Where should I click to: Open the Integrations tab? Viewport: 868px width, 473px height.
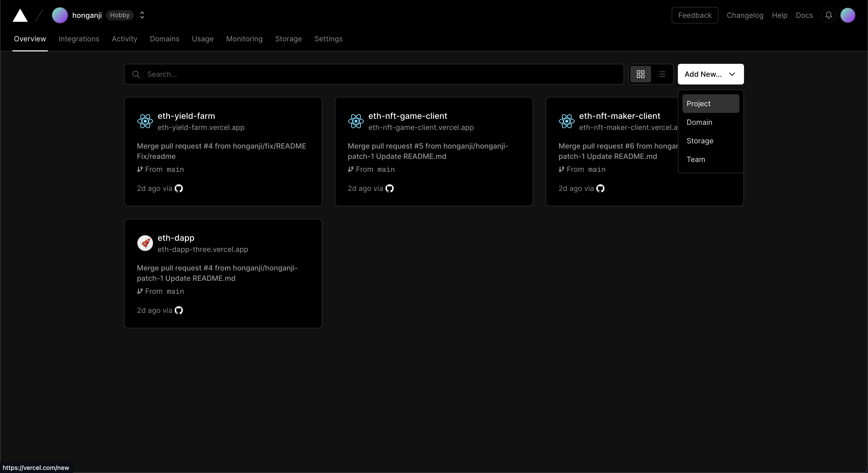coord(79,39)
